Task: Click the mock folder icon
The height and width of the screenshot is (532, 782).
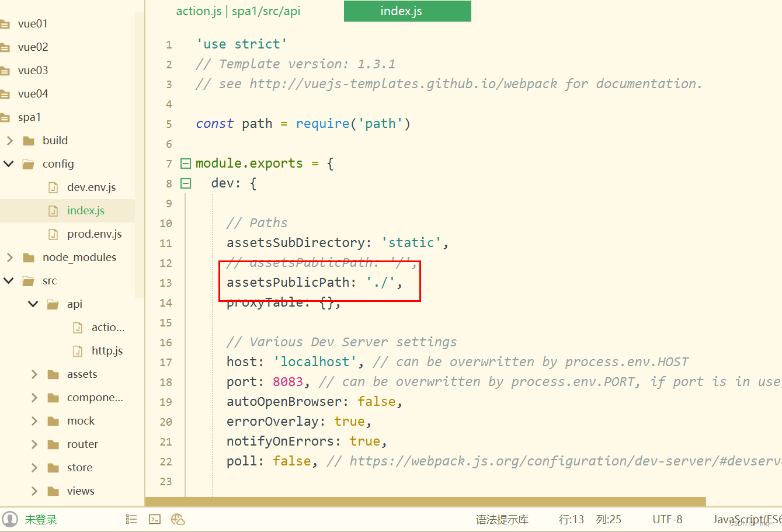Action: 53,421
